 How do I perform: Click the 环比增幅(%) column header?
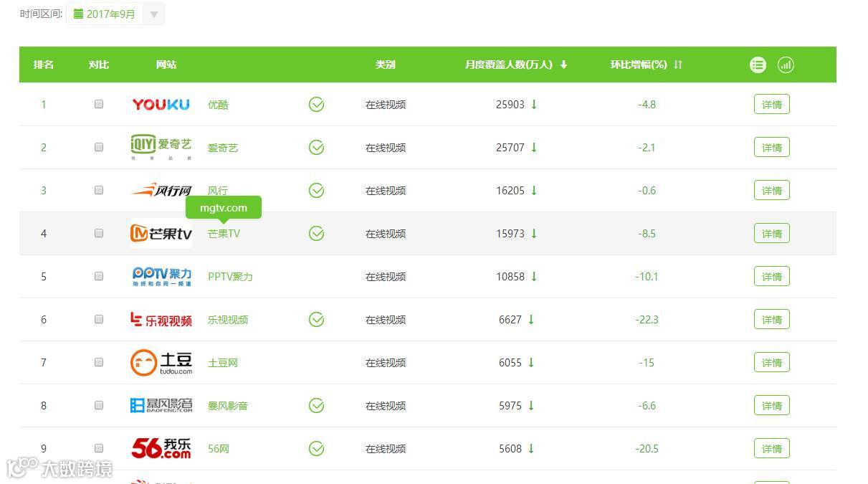[x=639, y=65]
